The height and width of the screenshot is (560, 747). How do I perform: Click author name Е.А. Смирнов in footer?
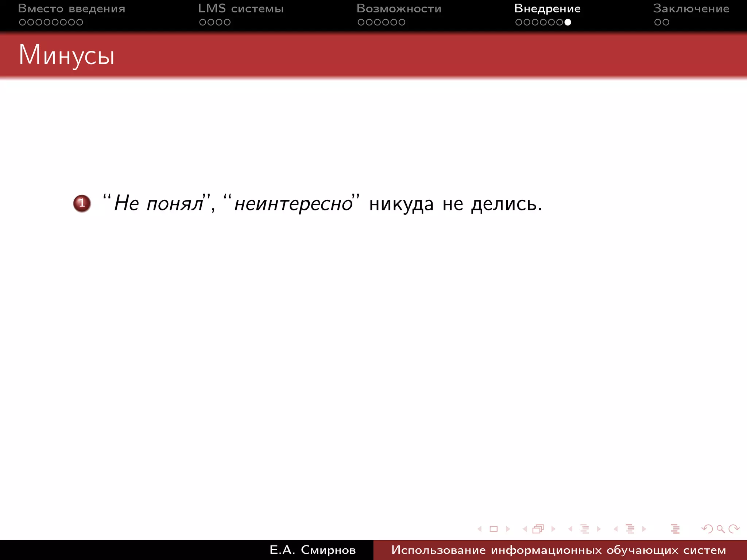tap(313, 550)
